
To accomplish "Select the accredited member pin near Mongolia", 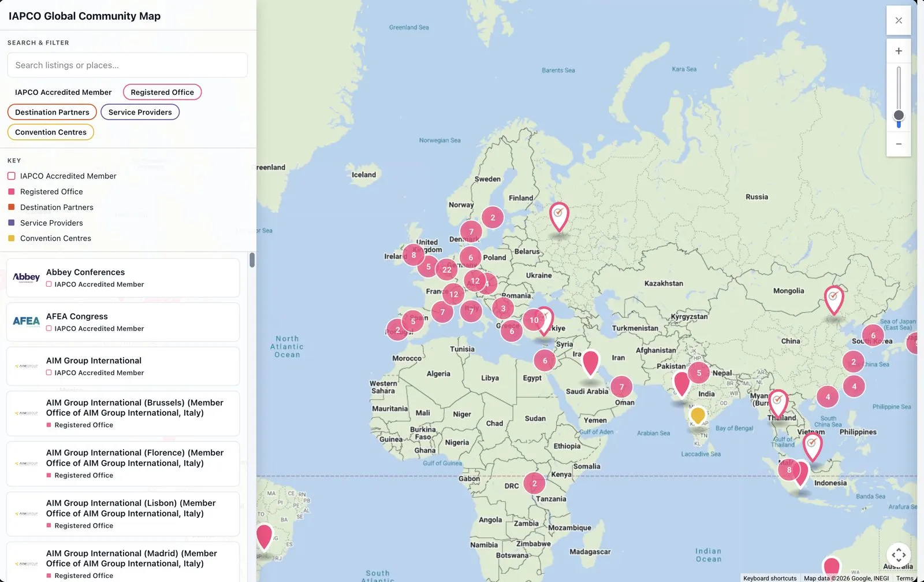I will coord(833,299).
